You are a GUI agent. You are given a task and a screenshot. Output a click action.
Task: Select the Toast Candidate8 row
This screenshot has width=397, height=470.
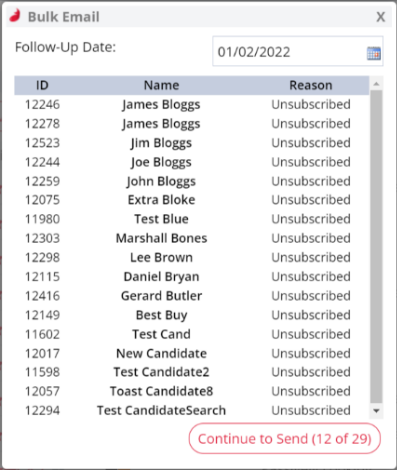pos(192,391)
